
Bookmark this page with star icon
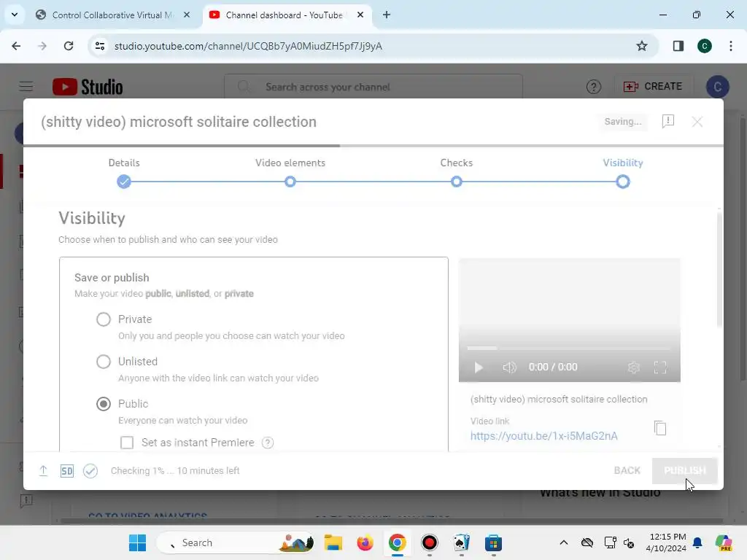click(x=642, y=46)
